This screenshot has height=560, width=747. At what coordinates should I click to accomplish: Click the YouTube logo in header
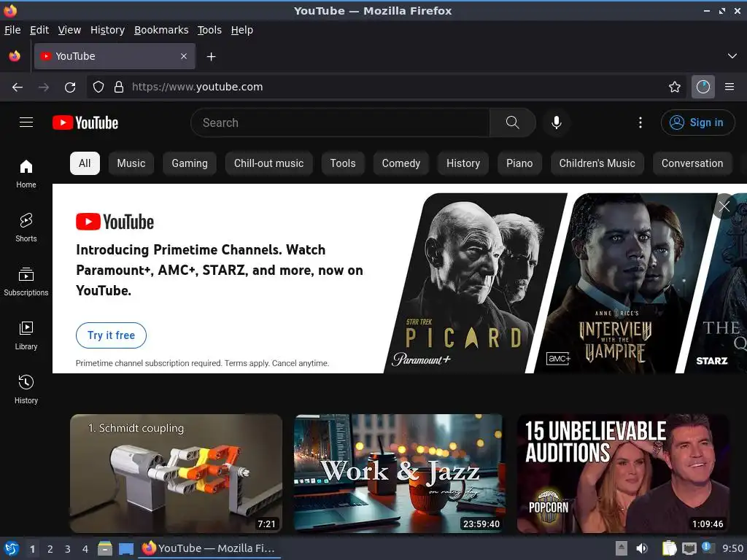pyautogui.click(x=85, y=122)
